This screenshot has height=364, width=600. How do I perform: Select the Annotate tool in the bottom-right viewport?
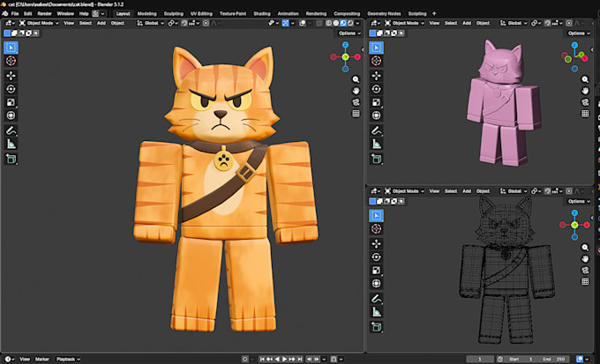click(x=376, y=299)
